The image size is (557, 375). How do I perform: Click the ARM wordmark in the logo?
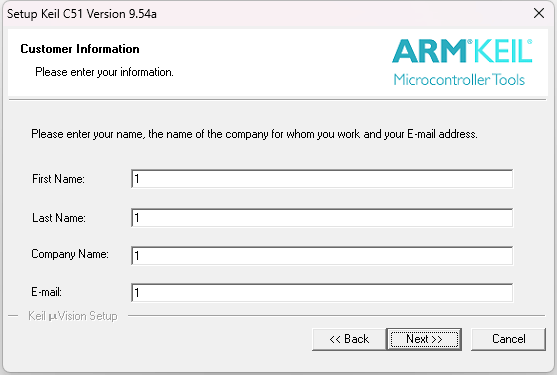[x=429, y=51]
